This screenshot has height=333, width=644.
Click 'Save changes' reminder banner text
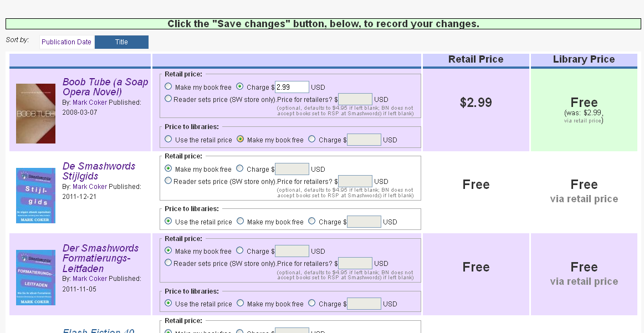[323, 24]
